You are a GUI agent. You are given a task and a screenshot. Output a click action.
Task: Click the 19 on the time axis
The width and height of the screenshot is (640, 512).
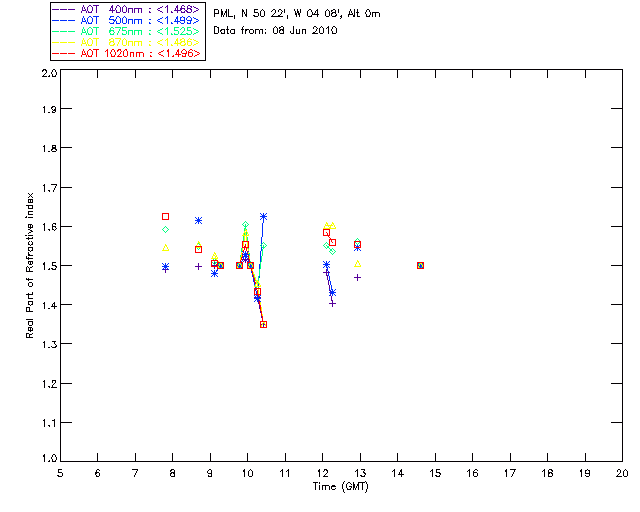pos(585,473)
